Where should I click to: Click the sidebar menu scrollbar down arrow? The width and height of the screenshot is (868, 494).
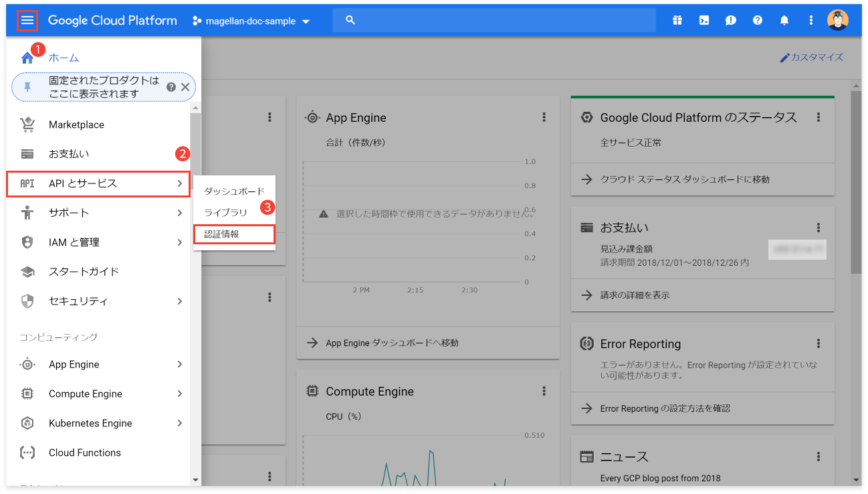click(195, 479)
